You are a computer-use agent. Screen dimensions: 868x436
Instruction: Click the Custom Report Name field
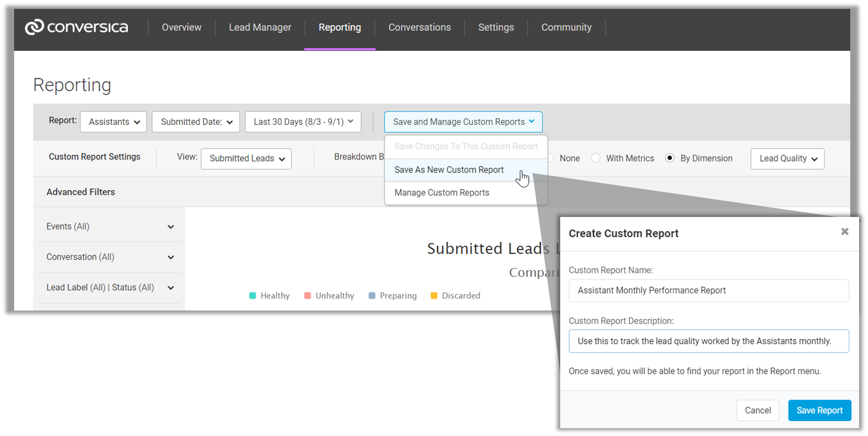pyautogui.click(x=709, y=291)
